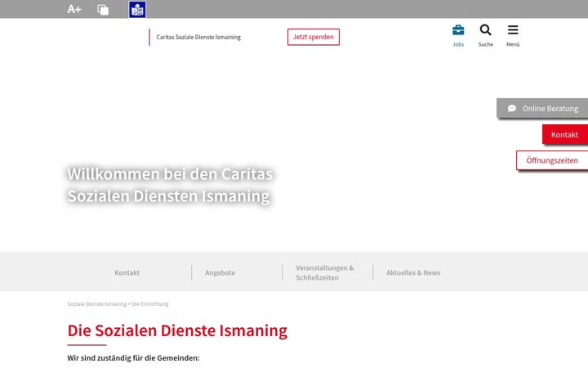Toggle high contrast mode icon
Image resolution: width=588 pixels, height=368 pixels.
pyautogui.click(x=103, y=9)
